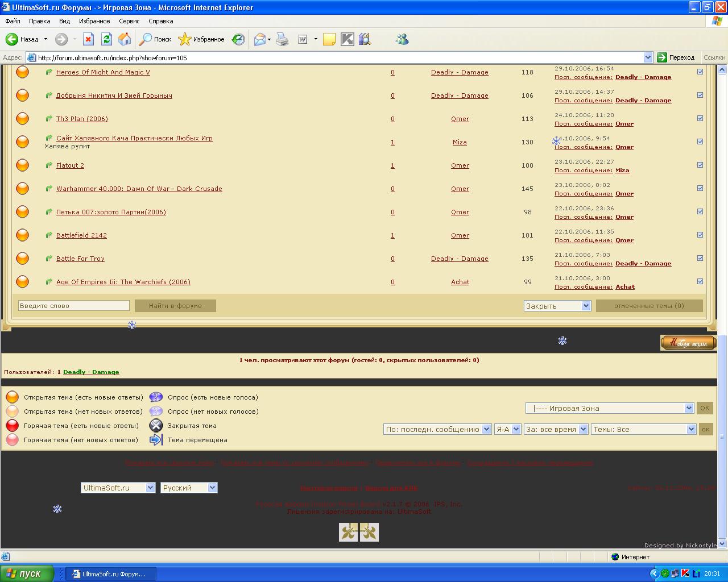Viewport: 728px width, 582px height.
Task: Click the black K toolbar icon
Action: [x=348, y=39]
